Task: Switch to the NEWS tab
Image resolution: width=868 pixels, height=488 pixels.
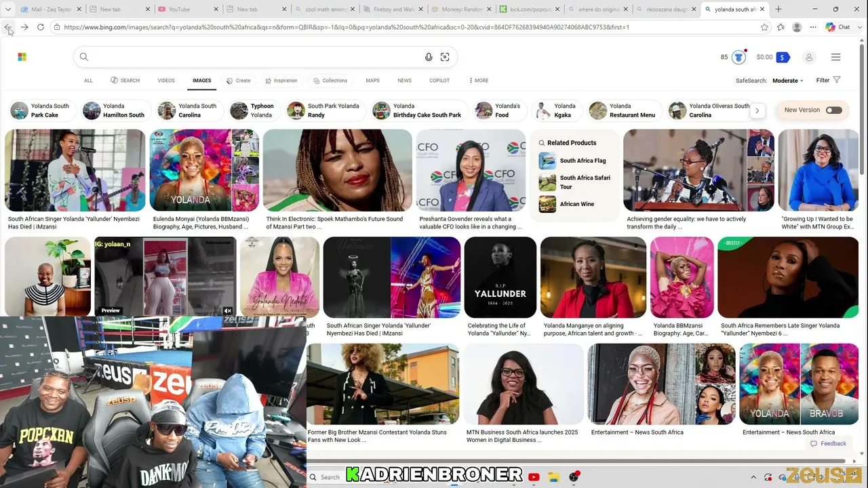Action: click(404, 81)
